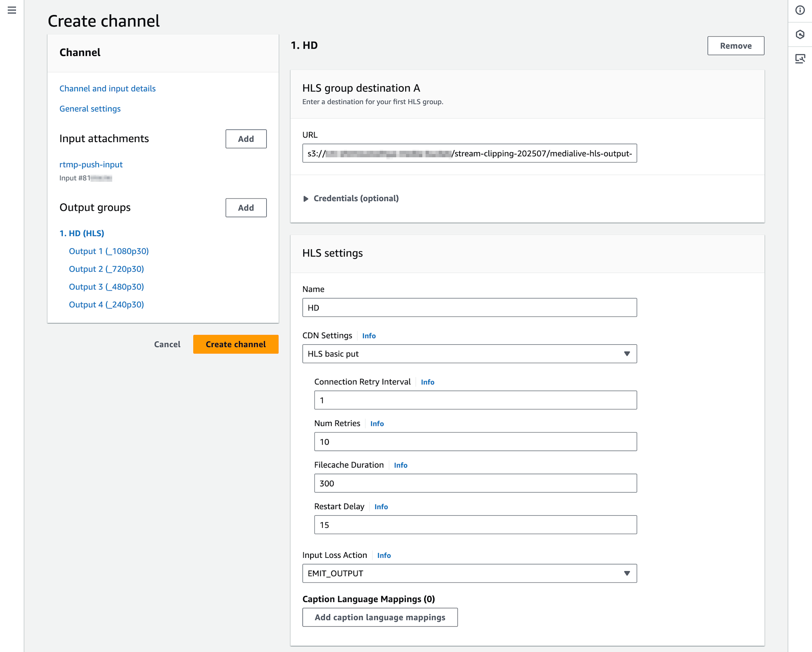
Task: Click the "Caption Language Mappings (0)" heading
Action: pyautogui.click(x=369, y=599)
